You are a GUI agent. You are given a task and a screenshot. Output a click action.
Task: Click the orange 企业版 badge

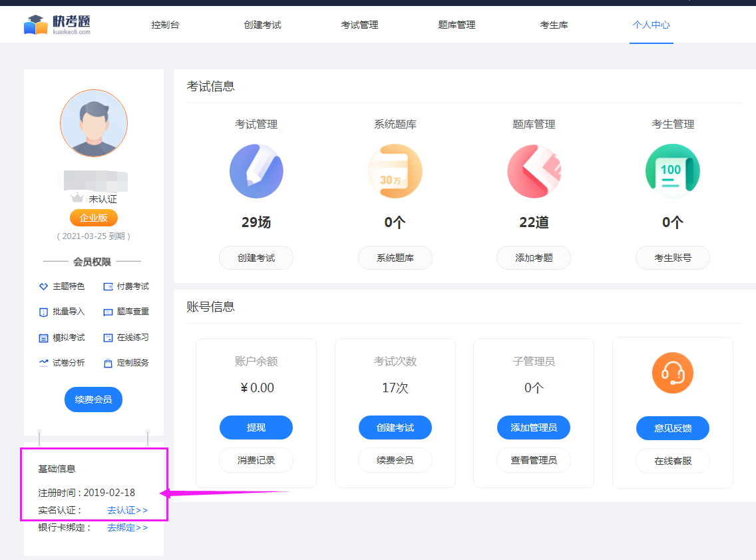(x=93, y=218)
